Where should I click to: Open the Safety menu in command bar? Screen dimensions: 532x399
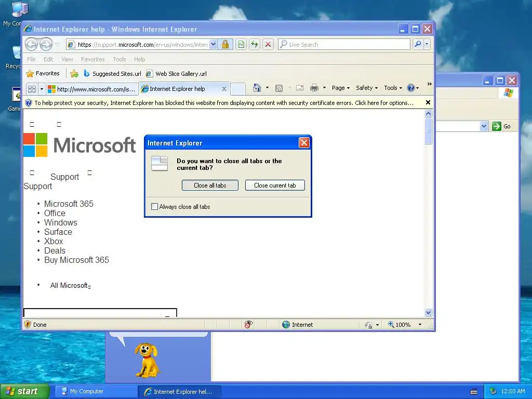(367, 88)
